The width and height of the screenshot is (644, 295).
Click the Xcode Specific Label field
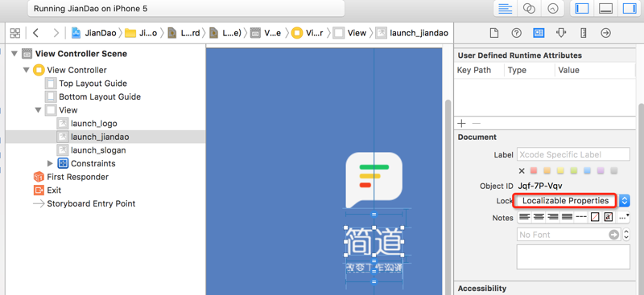tap(573, 154)
